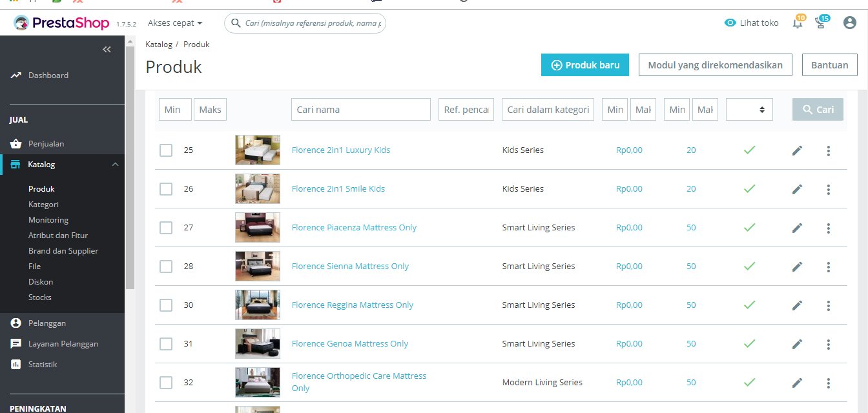
Task: Select checkbox for product 32
Action: [x=166, y=383]
